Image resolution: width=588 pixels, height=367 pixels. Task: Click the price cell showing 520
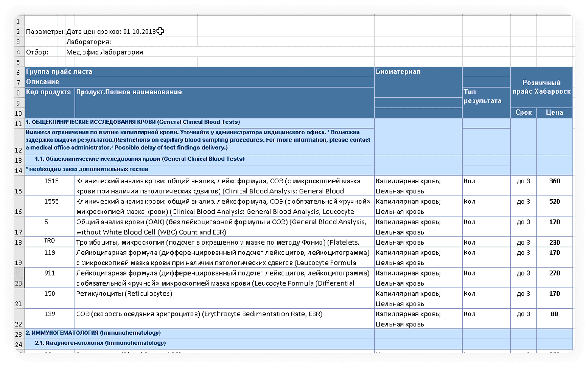(555, 206)
